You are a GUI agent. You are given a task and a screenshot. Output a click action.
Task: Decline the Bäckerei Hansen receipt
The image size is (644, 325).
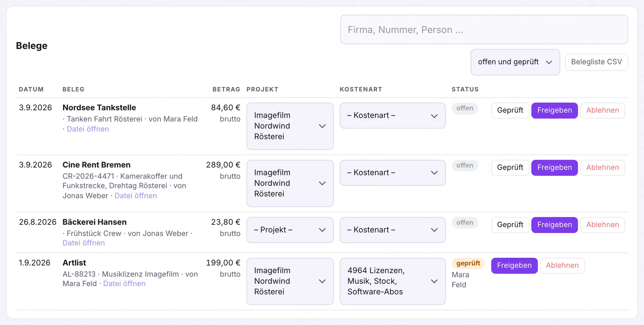[602, 225]
